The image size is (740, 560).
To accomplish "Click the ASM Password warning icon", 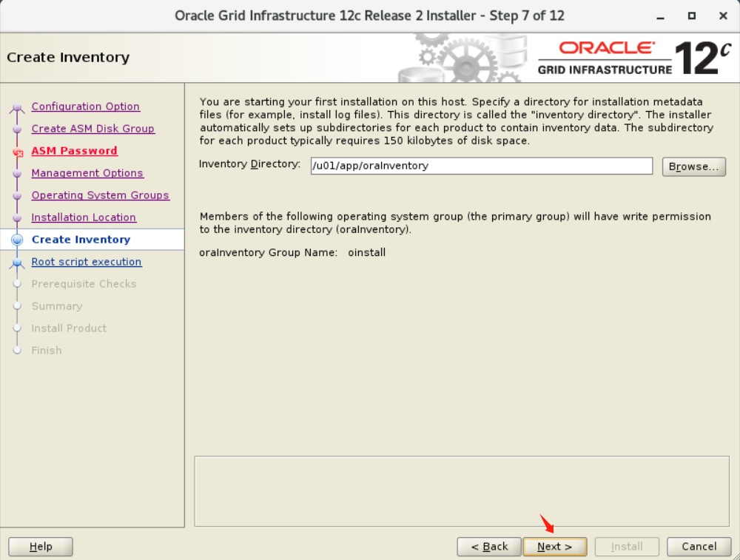I will point(18,151).
